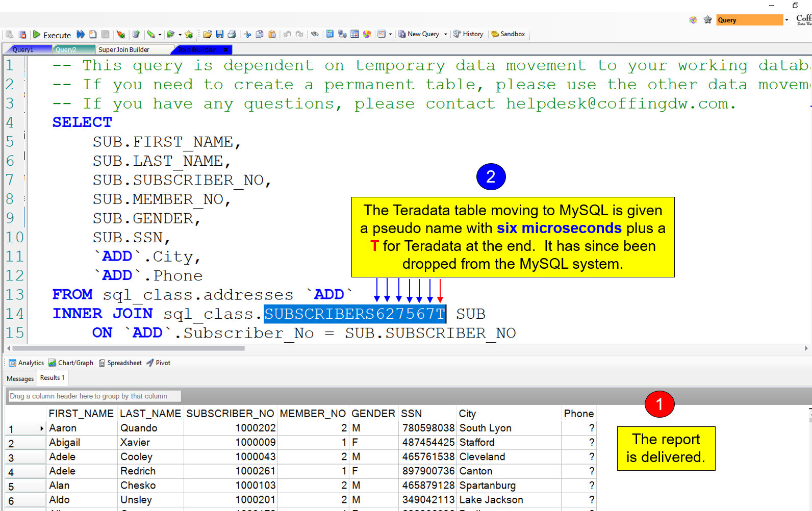The height and width of the screenshot is (511, 812).
Task: Close the Join Builder tab
Action: (x=226, y=49)
